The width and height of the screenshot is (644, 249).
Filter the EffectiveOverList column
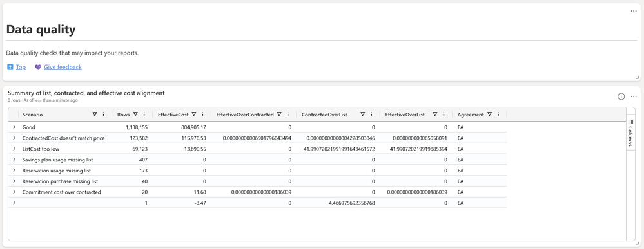[x=435, y=115]
